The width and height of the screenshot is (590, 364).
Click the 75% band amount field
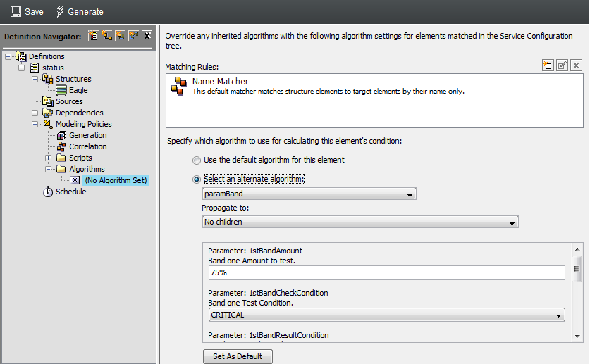coord(386,272)
